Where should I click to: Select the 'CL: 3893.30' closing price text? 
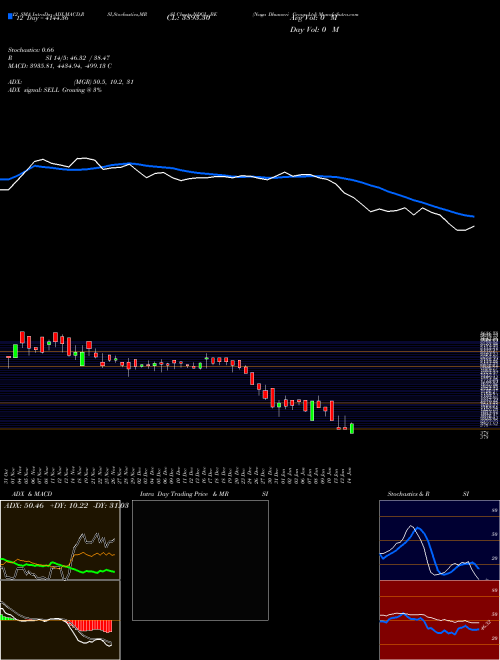click(x=188, y=19)
